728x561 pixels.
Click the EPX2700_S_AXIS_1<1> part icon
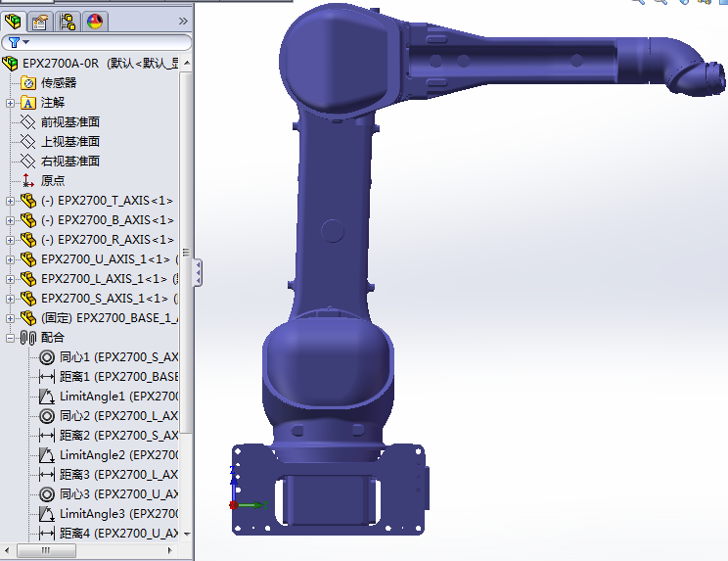pos(28,299)
